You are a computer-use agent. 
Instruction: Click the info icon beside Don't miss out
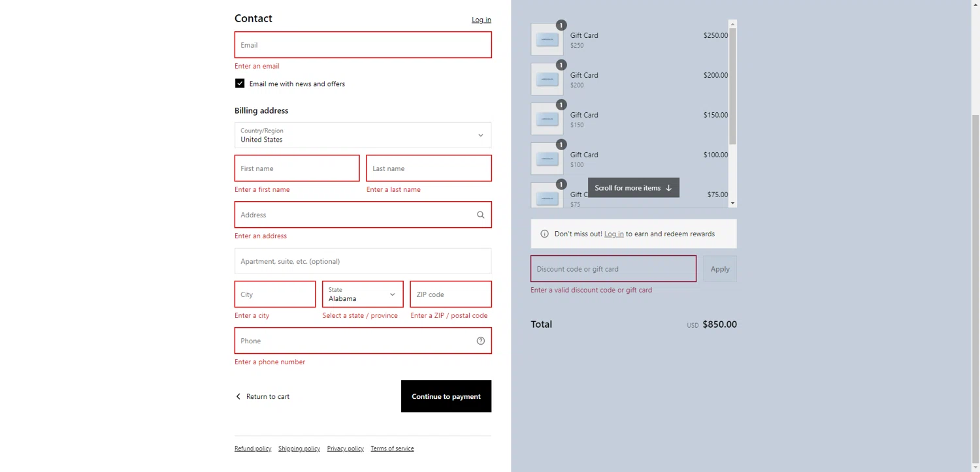tap(544, 234)
